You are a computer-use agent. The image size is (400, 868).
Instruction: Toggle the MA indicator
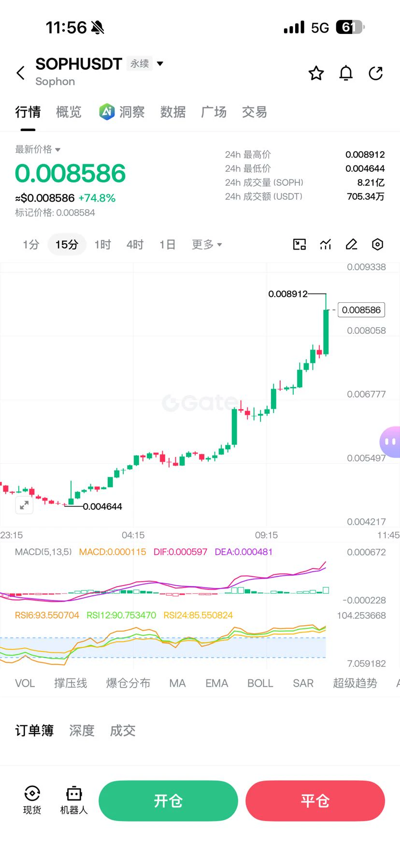177,683
